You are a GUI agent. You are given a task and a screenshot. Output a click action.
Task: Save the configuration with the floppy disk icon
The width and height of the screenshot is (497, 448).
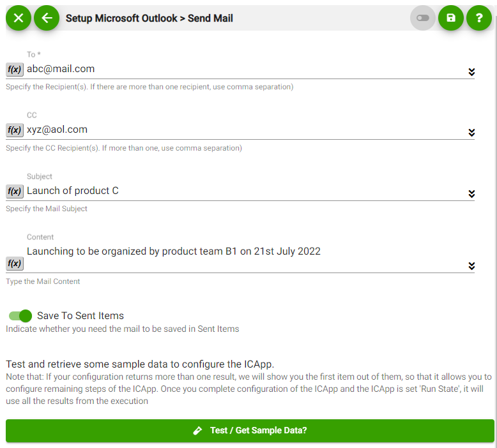[451, 18]
